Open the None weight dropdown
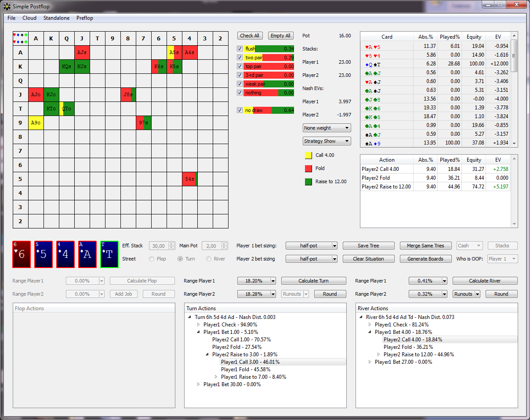Viewport: 530px width, 420px height. 327,128
